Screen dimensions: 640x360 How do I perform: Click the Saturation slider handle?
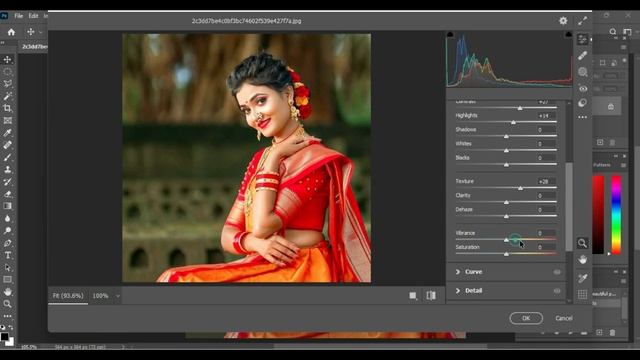(x=506, y=254)
